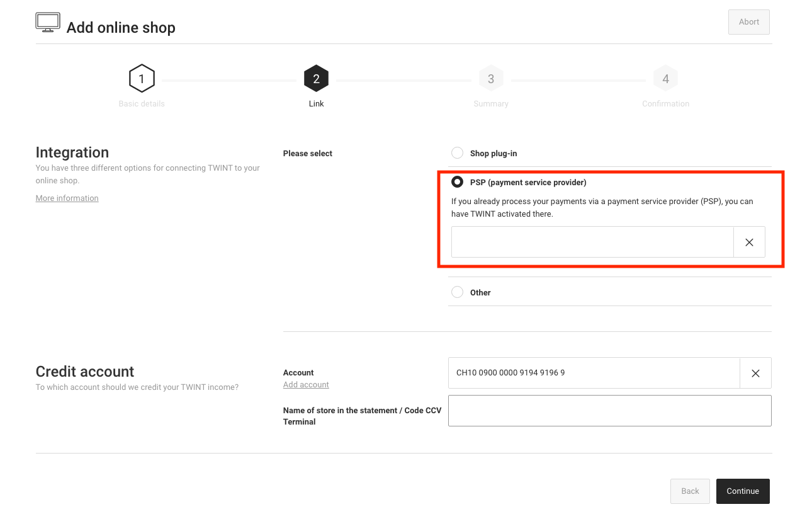
Task: Click step 3 hexagon Summary
Action: pos(491,79)
